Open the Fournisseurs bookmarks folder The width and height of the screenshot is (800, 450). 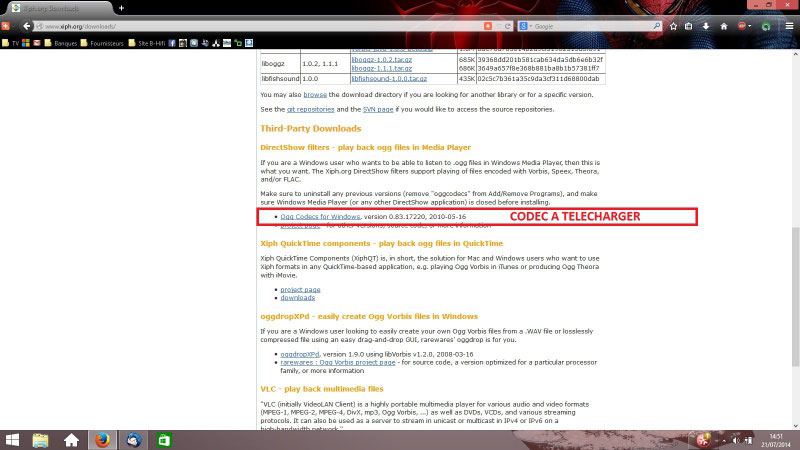click(102, 43)
